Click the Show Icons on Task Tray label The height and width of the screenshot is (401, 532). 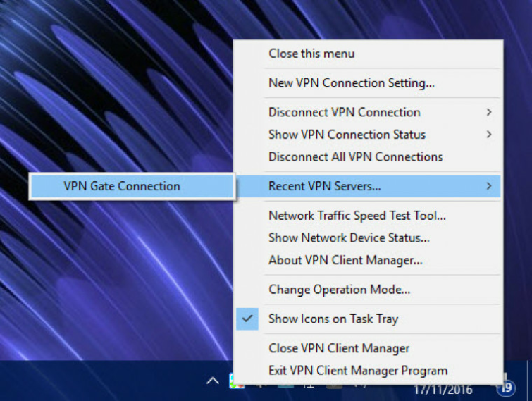pos(333,319)
